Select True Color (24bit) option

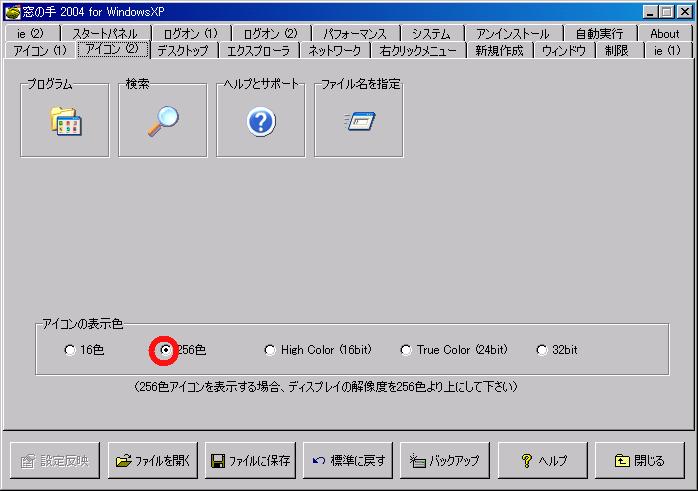pos(406,350)
